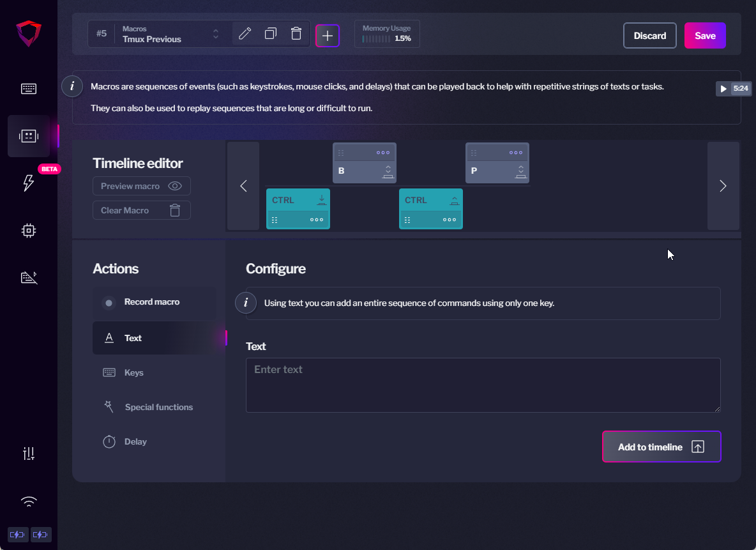This screenshot has width=756, height=550.
Task: Select the P key timeline step
Action: pyautogui.click(x=497, y=163)
